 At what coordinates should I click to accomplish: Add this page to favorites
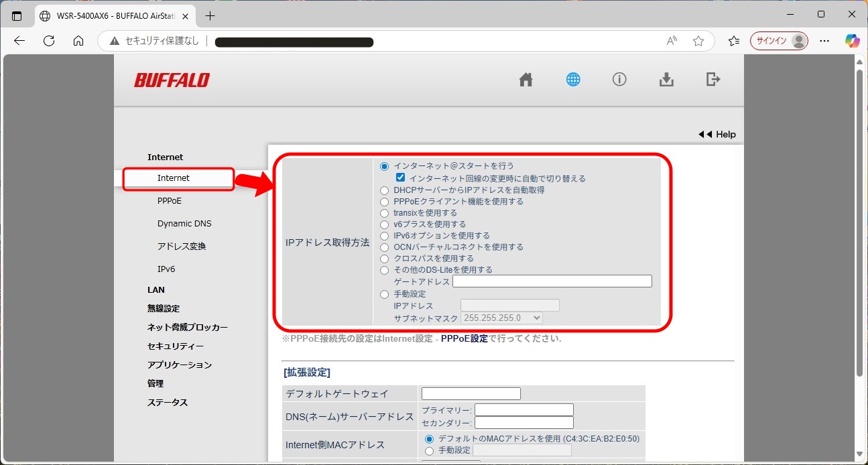tap(698, 41)
